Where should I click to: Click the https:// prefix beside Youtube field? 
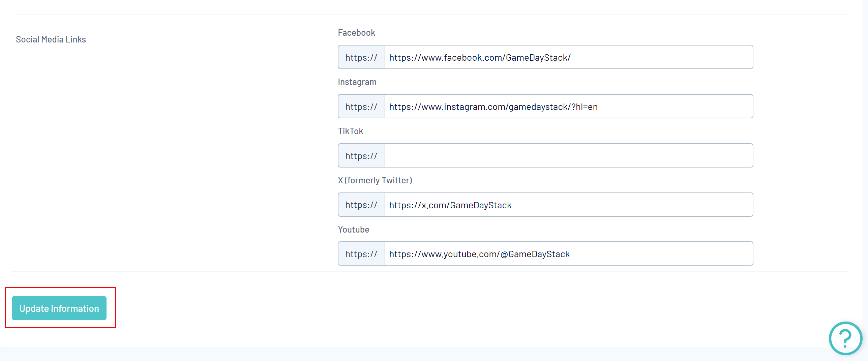[x=361, y=254]
